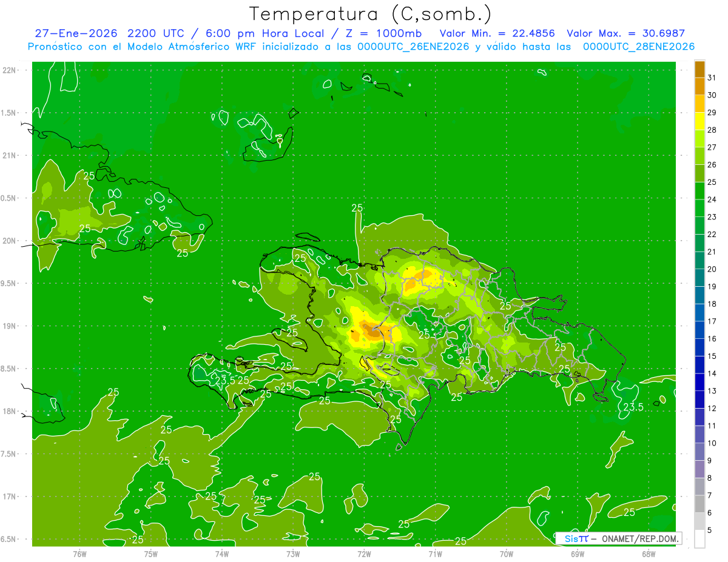
Task: Click the '20N' latitude axis label
Action: [x=9, y=241]
